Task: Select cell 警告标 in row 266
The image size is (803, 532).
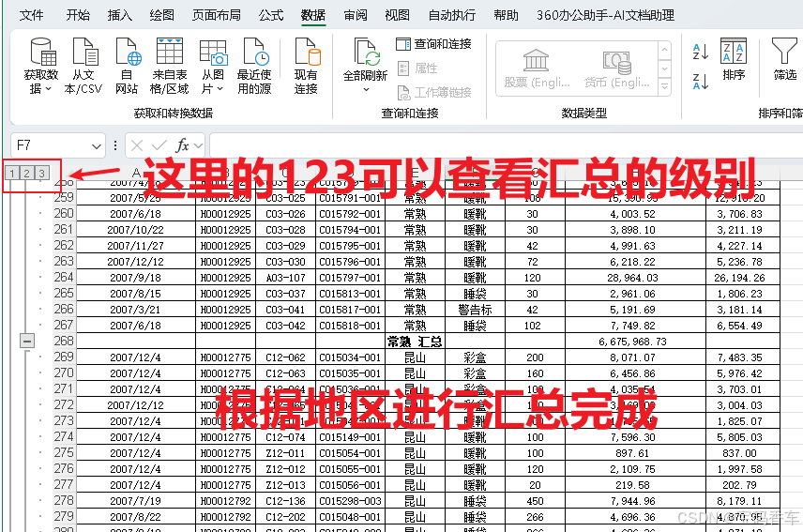Action: coord(475,310)
